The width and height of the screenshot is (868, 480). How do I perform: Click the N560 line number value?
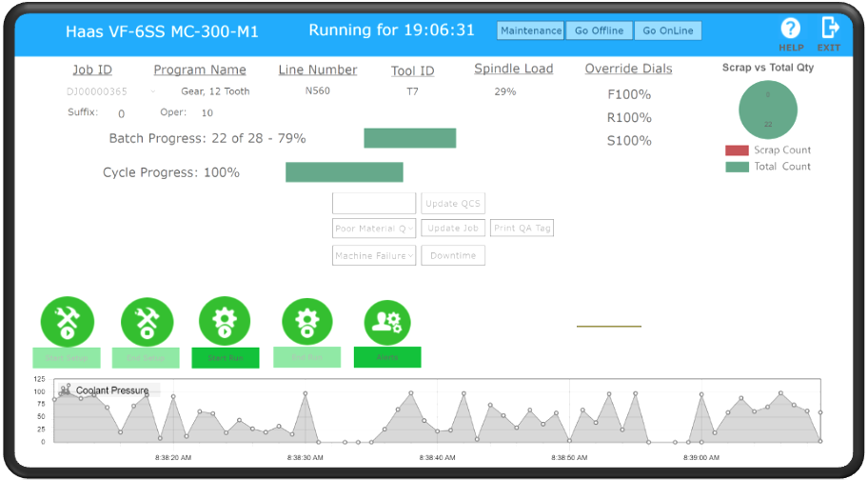318,90
